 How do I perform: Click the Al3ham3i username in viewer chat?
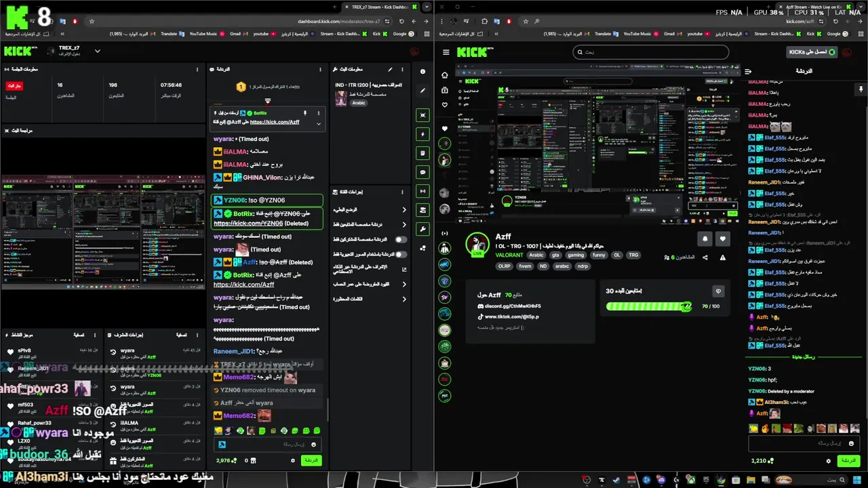(x=777, y=402)
